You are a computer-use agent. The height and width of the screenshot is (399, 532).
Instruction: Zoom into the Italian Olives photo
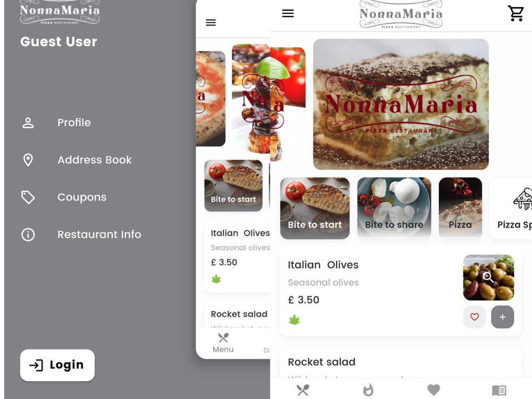488,277
